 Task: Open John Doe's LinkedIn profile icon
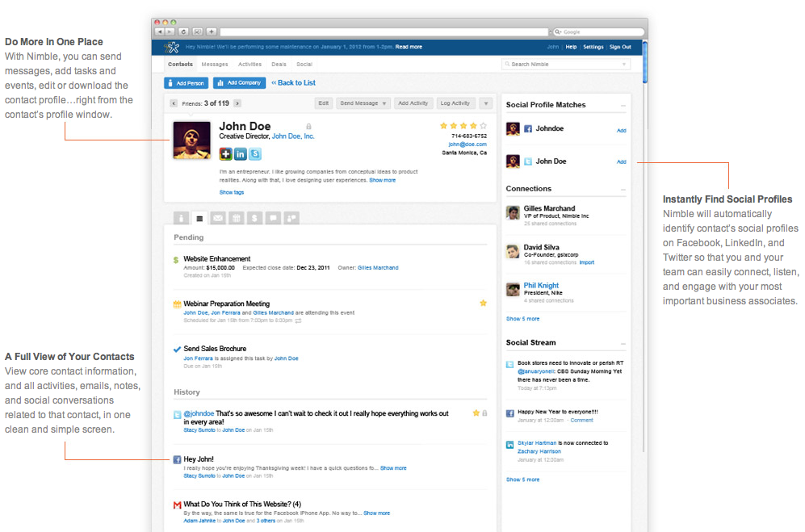click(241, 153)
